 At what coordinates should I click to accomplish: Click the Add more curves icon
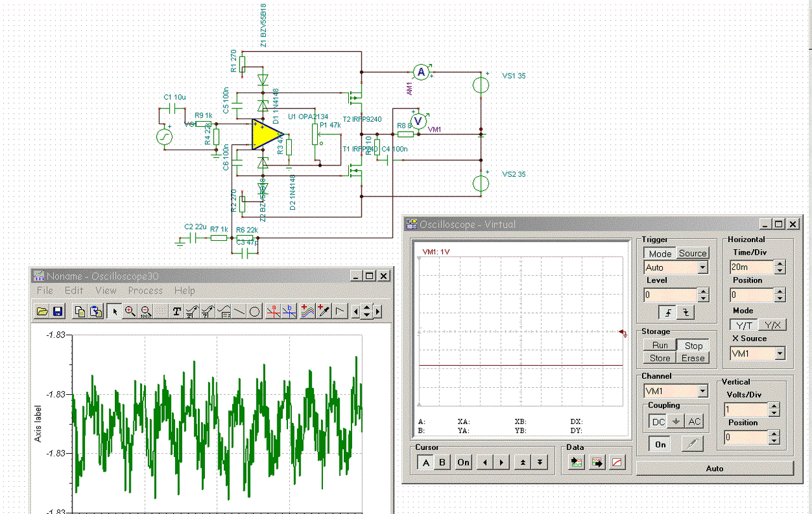coord(308,311)
